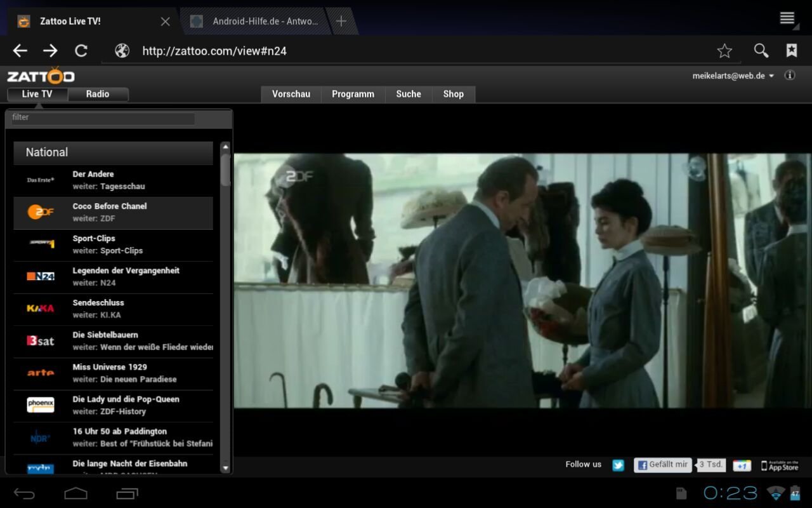This screenshot has height=508, width=812.
Task: Select 'Die Lady und die Pop-Queen'
Action: pos(113,406)
